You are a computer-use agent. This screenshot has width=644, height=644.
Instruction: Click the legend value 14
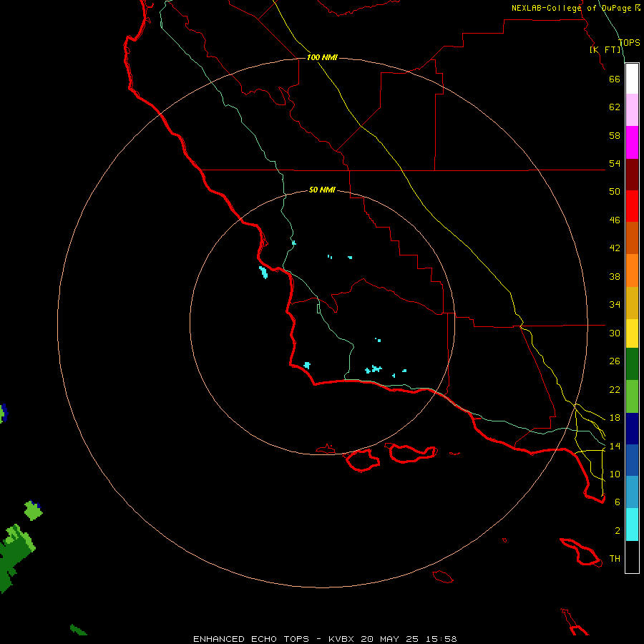(615, 446)
